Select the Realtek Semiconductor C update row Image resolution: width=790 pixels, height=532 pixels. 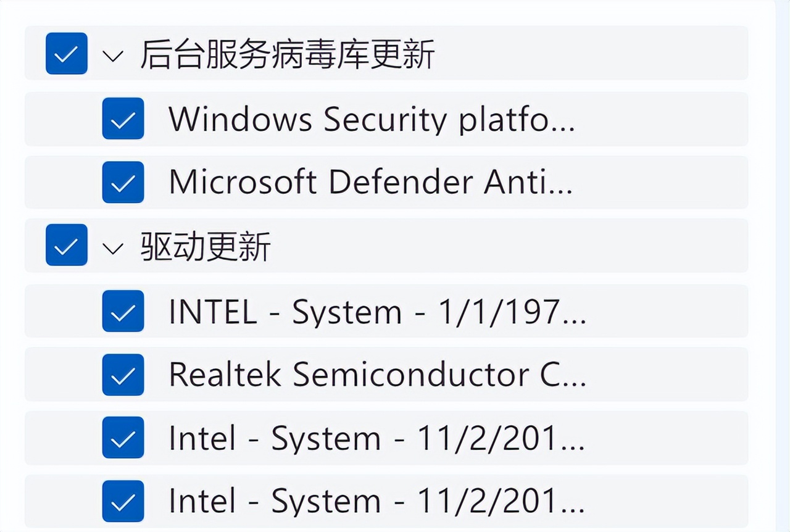376,375
